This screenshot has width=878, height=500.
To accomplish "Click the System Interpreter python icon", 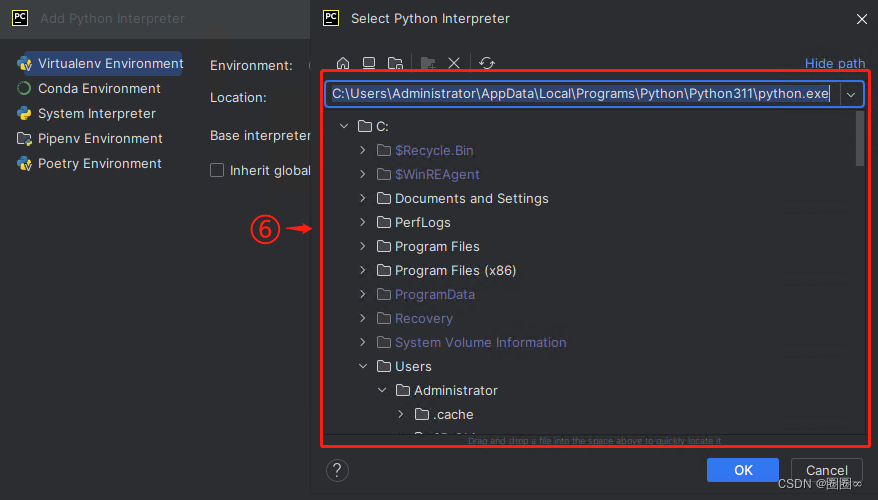I will (x=24, y=114).
